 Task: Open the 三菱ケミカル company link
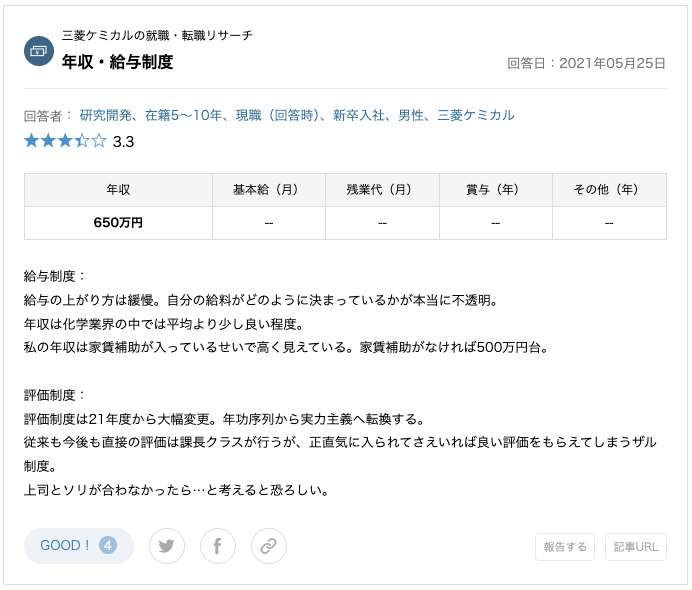click(x=476, y=115)
